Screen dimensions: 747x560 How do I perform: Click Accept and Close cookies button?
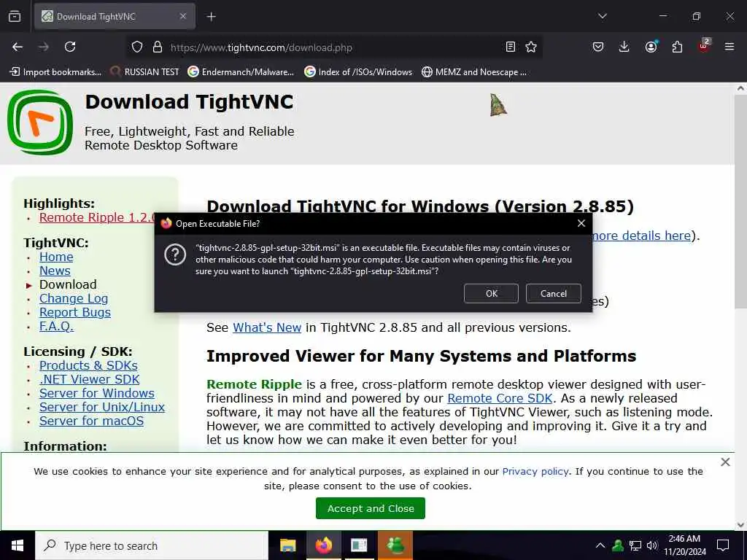370,508
